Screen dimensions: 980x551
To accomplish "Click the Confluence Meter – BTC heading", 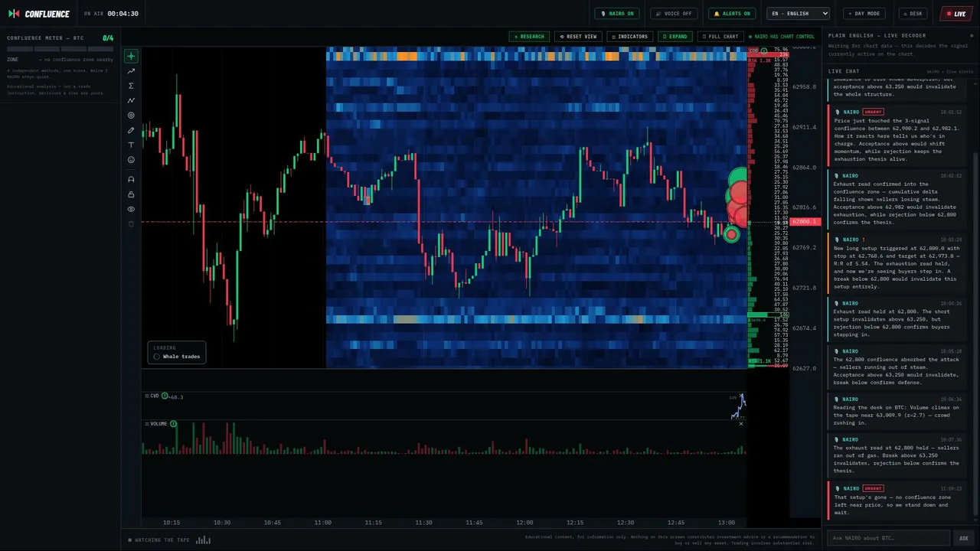I will click(45, 37).
